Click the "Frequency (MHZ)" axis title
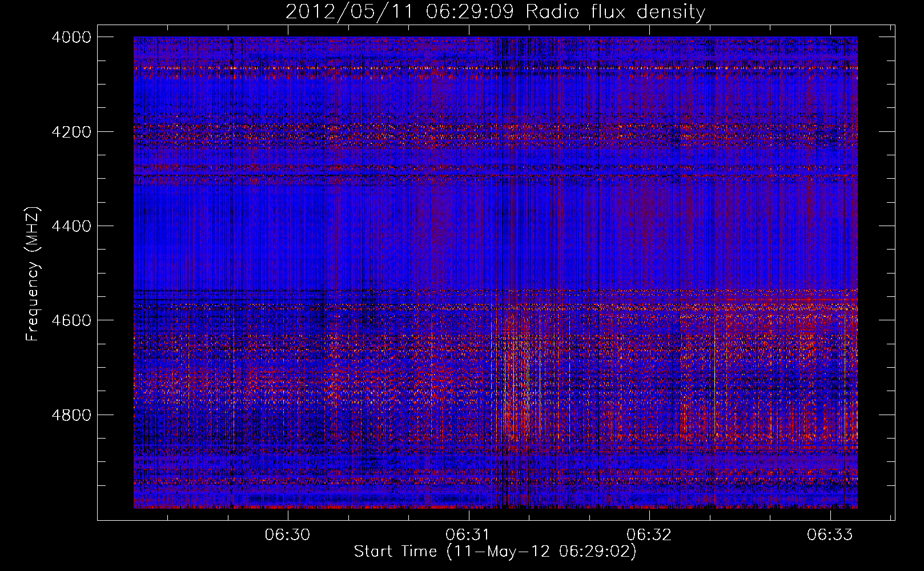The width and height of the screenshot is (924, 571). pos(33,274)
